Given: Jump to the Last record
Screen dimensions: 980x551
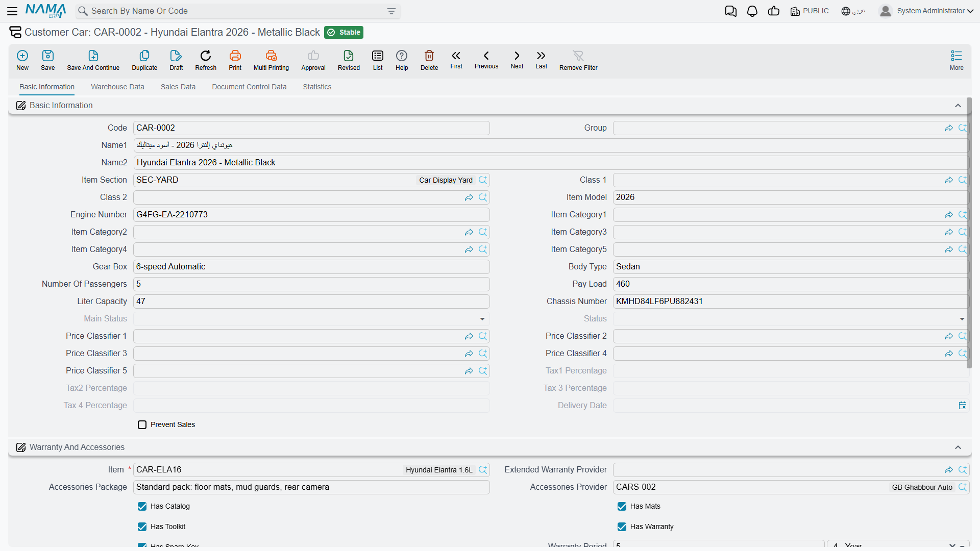Looking at the screenshot, I should [x=541, y=60].
